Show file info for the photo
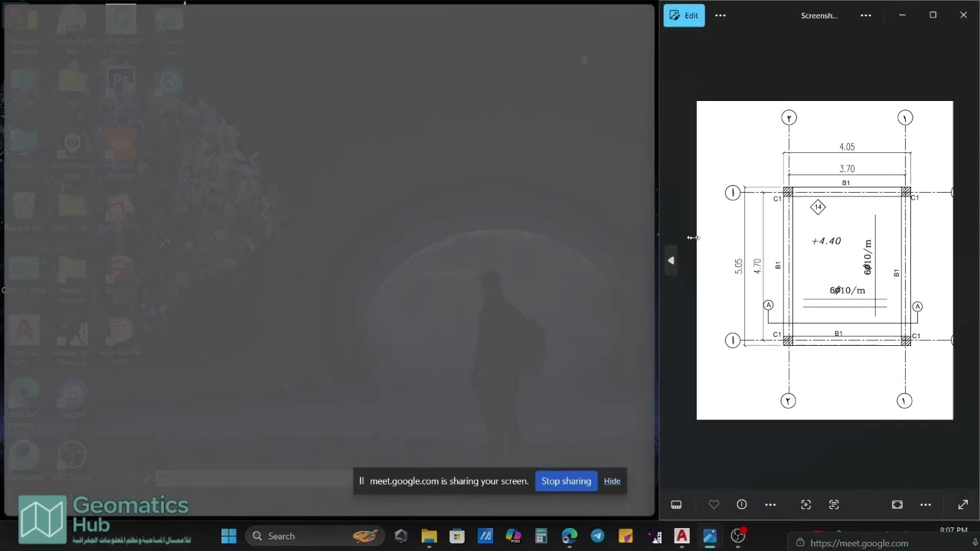This screenshot has width=980, height=551. pos(742,504)
